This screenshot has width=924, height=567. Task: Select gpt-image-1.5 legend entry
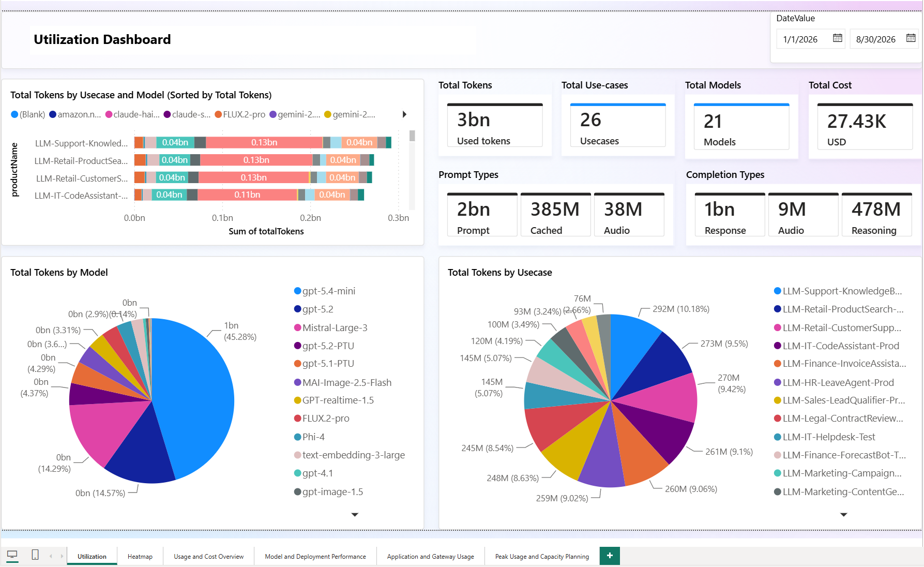coord(328,492)
